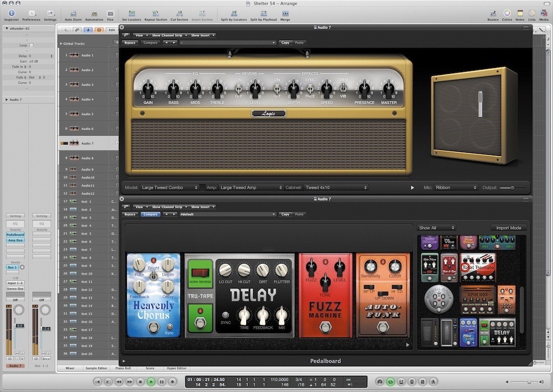Open the Hyper Editor tab
This screenshot has width=553, height=392.
177,368
